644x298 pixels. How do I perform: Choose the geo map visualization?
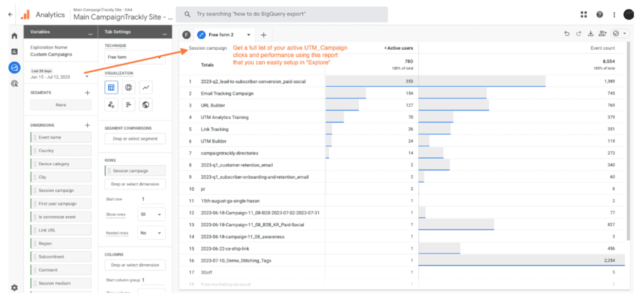tap(146, 105)
